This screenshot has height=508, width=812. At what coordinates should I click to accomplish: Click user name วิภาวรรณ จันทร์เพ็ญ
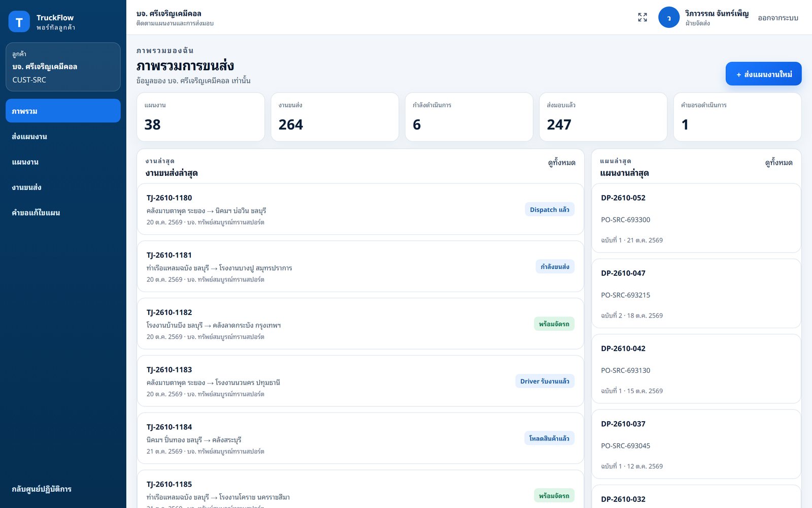coord(717,13)
